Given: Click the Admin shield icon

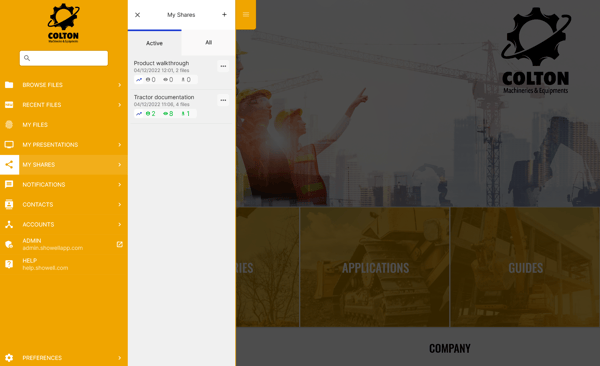Looking at the screenshot, I should (9, 244).
